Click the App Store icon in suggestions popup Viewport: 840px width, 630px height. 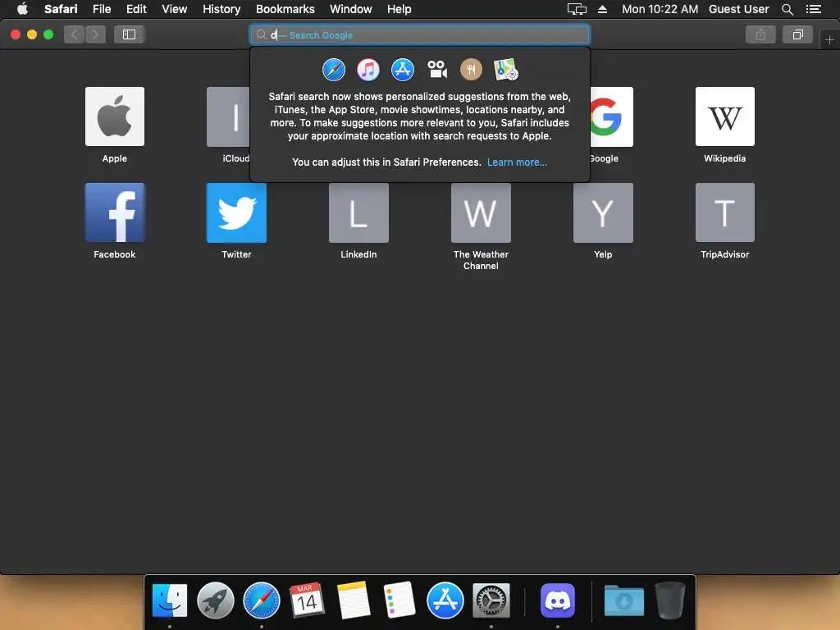(x=402, y=70)
